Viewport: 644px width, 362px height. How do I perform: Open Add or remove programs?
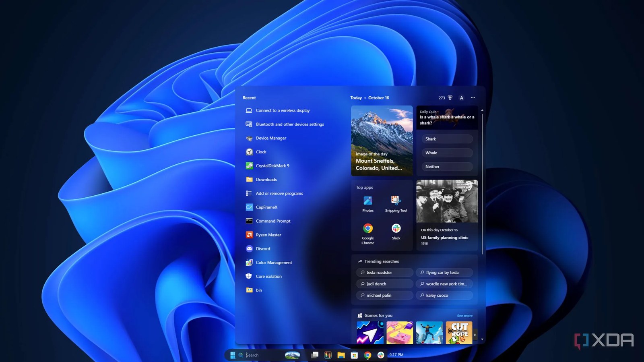275,193
